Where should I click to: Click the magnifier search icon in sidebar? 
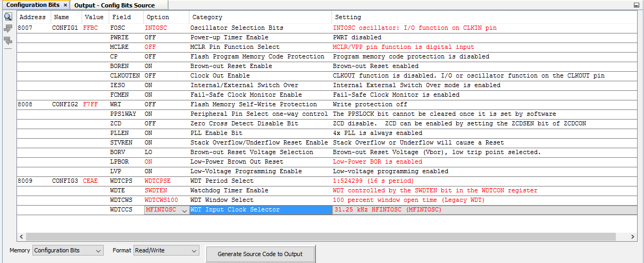pyautogui.click(x=8, y=17)
